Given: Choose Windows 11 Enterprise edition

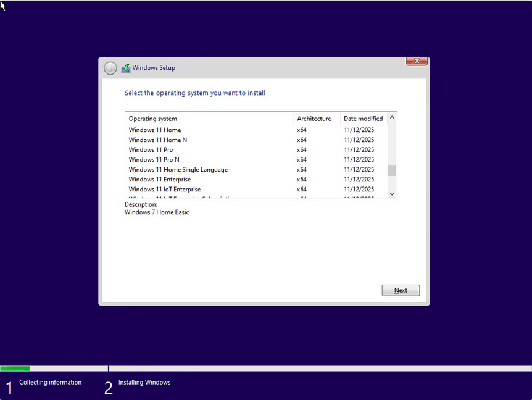Looking at the screenshot, I should [x=160, y=180].
